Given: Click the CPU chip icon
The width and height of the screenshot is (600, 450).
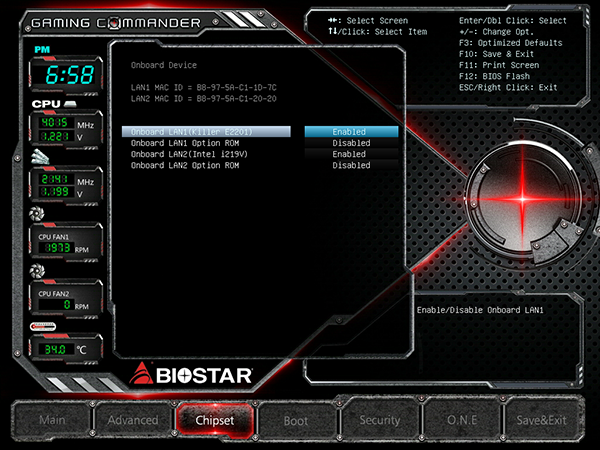Looking at the screenshot, I should click(70, 104).
